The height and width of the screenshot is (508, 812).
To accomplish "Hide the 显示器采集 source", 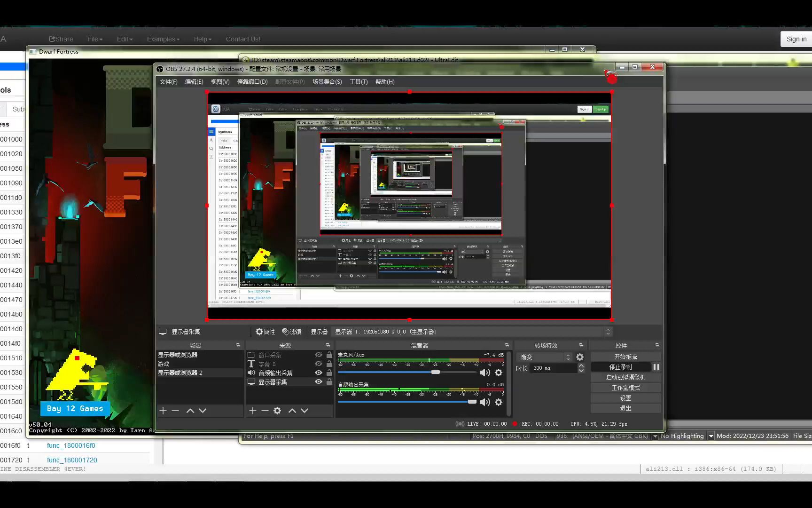I will pyautogui.click(x=319, y=382).
